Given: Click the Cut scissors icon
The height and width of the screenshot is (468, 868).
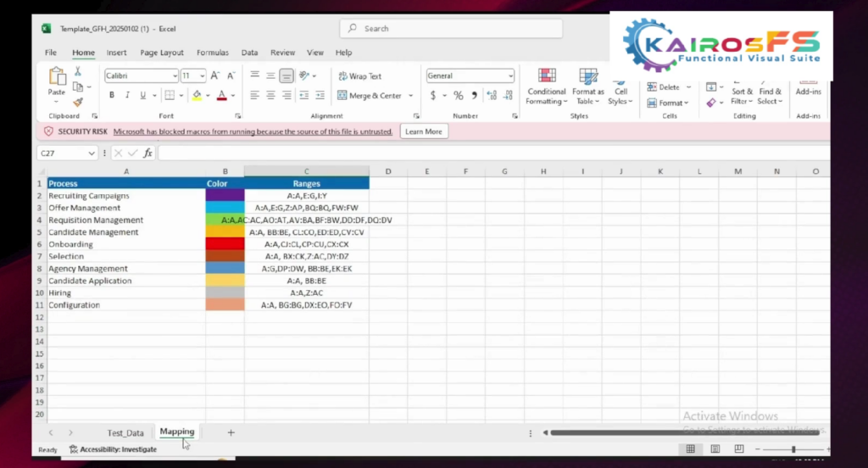Looking at the screenshot, I should coord(78,71).
